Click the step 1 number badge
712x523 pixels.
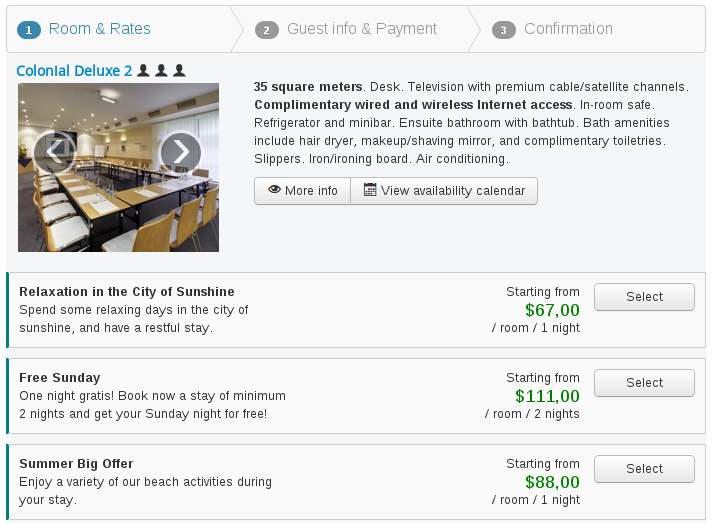(29, 30)
